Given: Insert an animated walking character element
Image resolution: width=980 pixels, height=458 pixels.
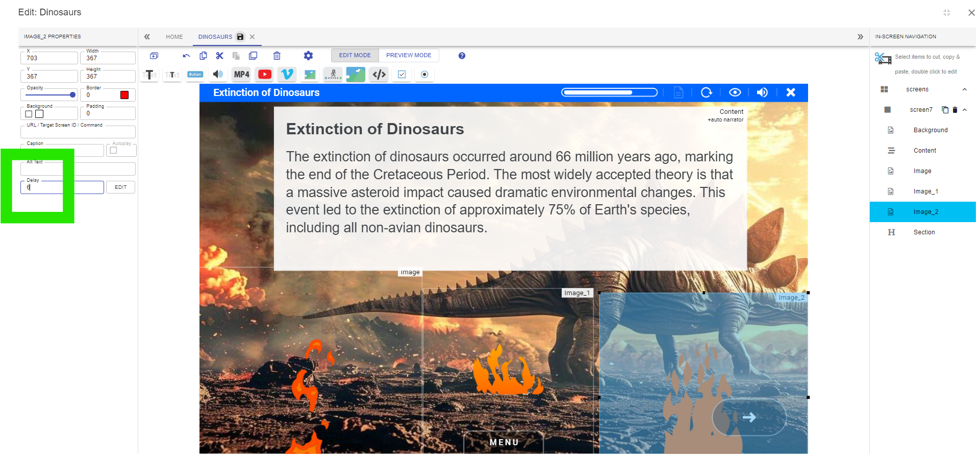Looking at the screenshot, I should click(x=333, y=75).
